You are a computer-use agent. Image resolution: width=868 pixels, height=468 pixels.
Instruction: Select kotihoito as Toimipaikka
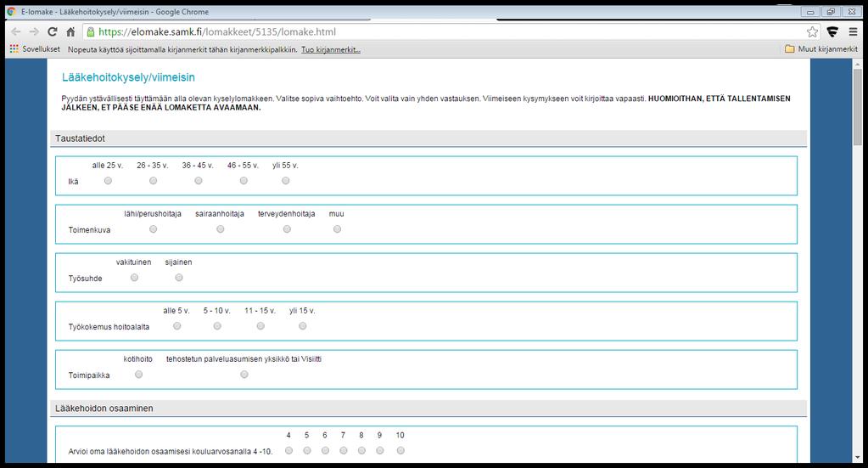[139, 375]
